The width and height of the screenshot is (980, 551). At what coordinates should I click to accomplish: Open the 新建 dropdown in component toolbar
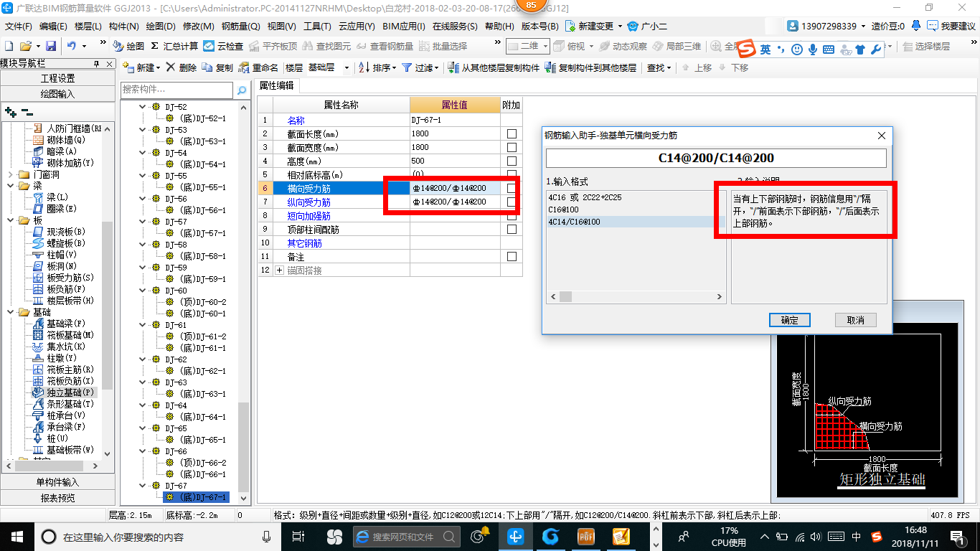coord(142,67)
